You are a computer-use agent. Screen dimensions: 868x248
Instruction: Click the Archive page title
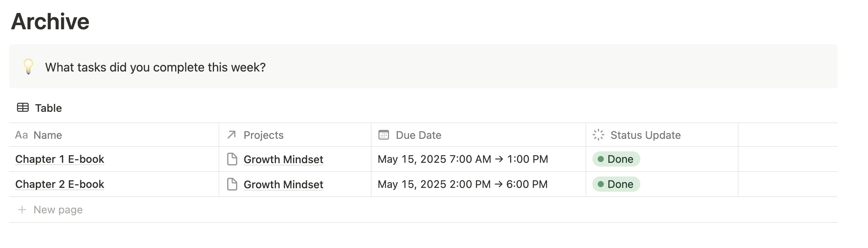pyautogui.click(x=50, y=21)
